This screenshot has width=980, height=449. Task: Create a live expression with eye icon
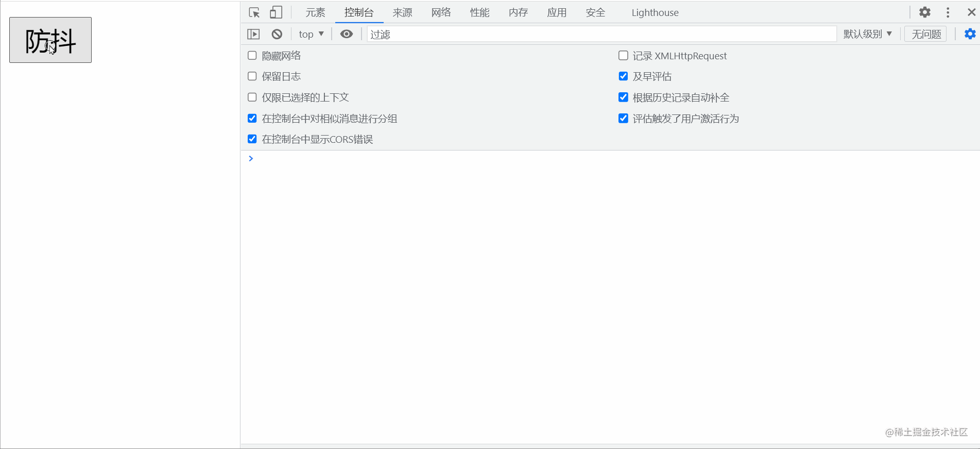(347, 34)
